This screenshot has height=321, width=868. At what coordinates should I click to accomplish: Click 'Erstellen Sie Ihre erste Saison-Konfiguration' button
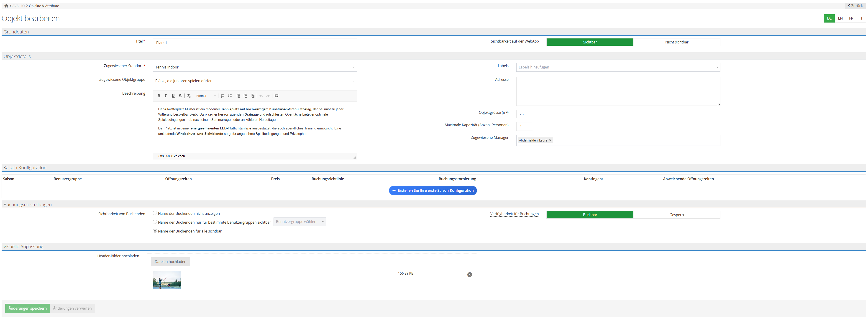click(433, 190)
